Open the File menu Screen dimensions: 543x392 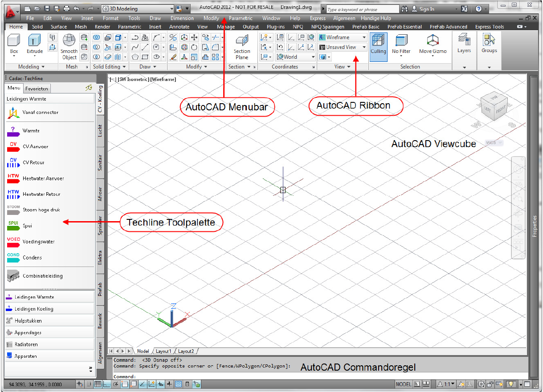[30, 18]
